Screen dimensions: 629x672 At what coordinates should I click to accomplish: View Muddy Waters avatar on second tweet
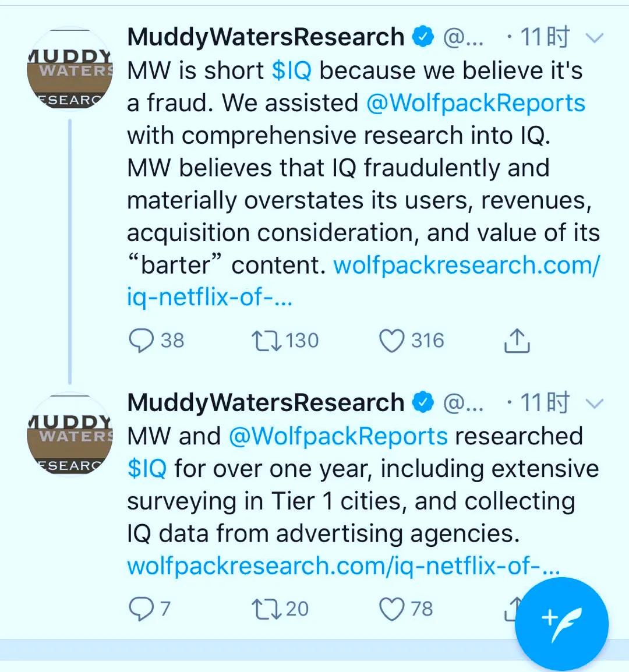pyautogui.click(x=70, y=434)
